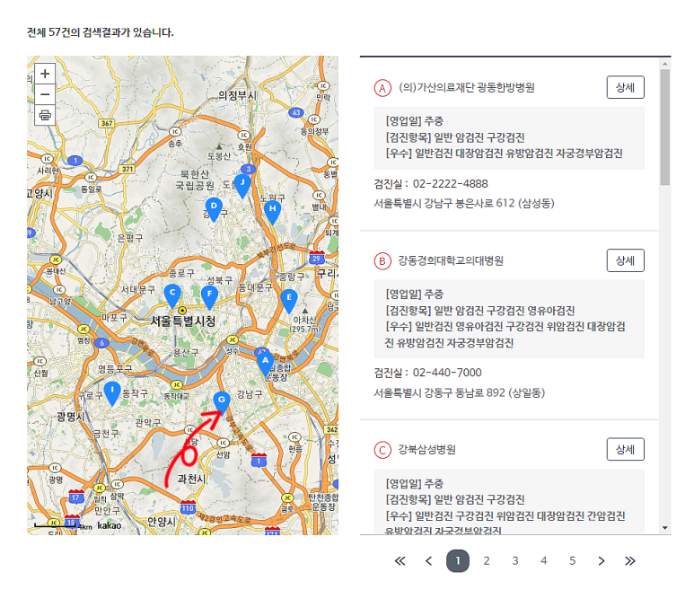The image size is (694, 616).
Task: Click hospital name 강북삼성병원
Action: tap(426, 449)
